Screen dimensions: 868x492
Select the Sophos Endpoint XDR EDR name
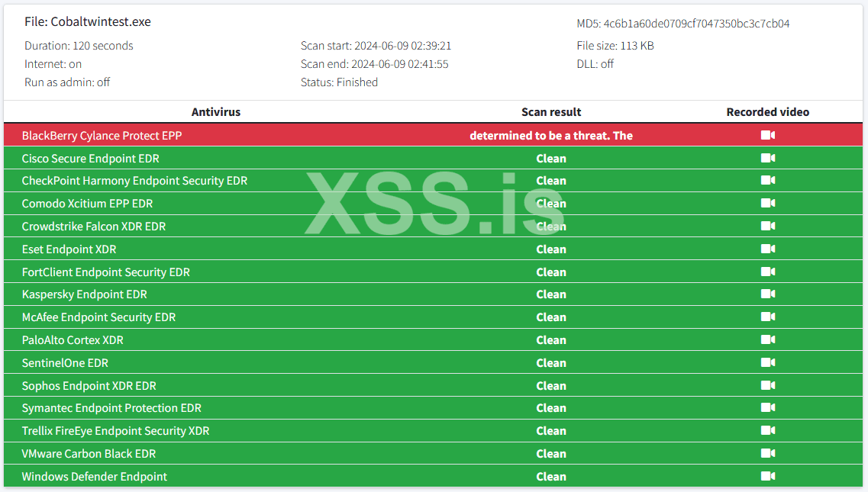click(x=89, y=386)
